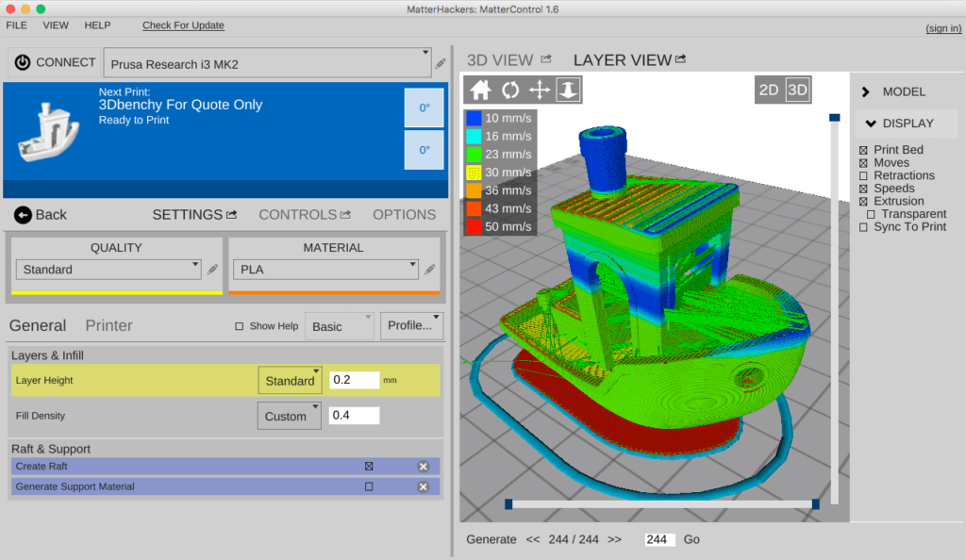Click the horizontal slider right handle

pyautogui.click(x=816, y=504)
